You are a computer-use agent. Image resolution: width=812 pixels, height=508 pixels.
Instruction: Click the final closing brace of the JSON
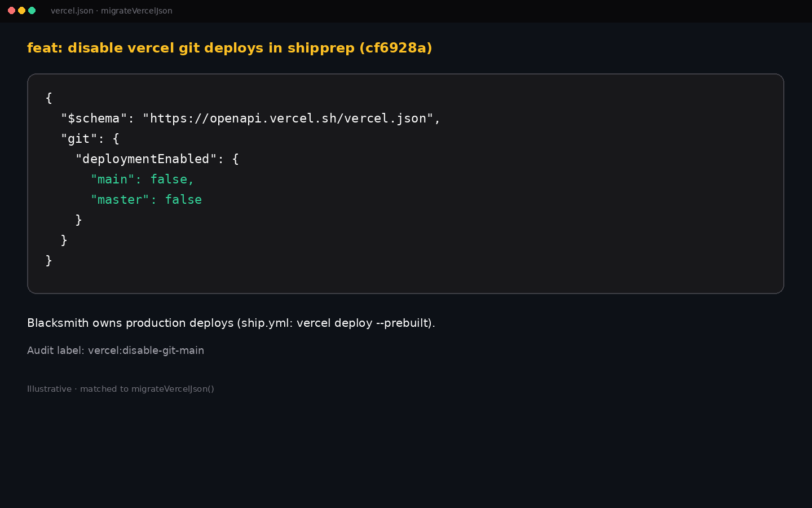[49, 261]
